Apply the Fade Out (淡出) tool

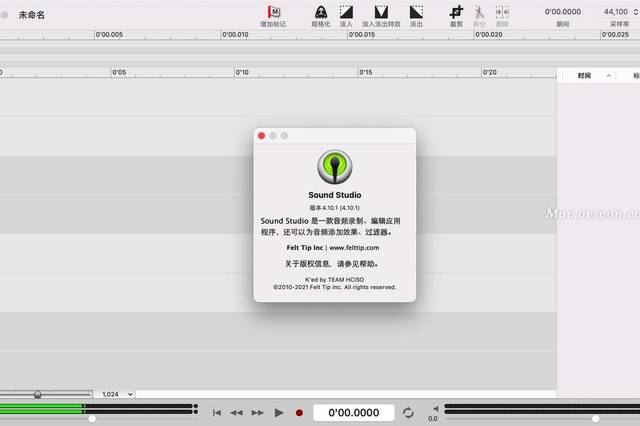point(416,12)
